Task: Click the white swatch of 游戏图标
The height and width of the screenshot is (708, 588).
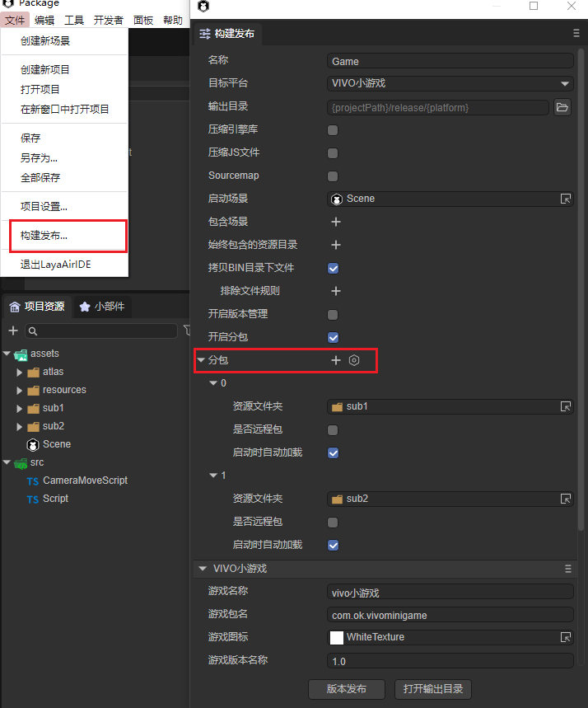Action: (336, 637)
